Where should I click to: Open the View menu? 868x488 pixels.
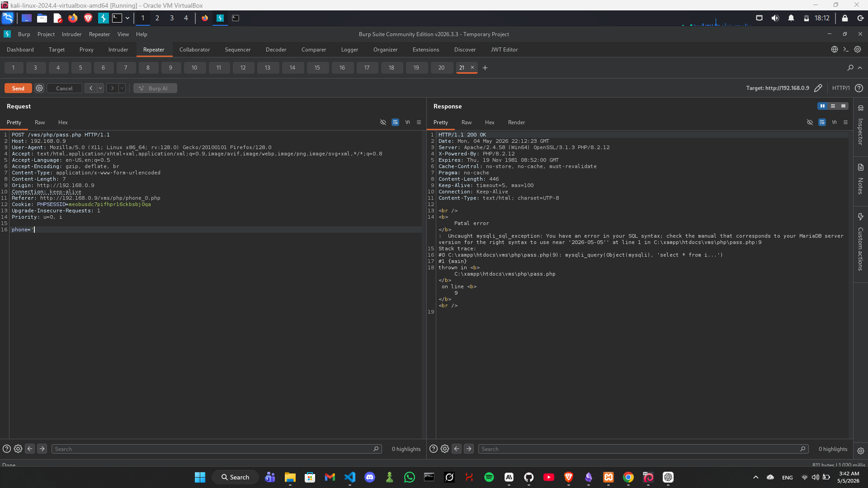[x=123, y=34]
